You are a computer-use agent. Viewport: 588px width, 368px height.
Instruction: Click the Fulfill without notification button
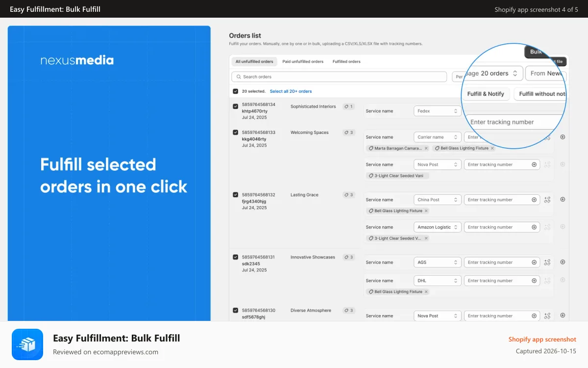click(540, 94)
